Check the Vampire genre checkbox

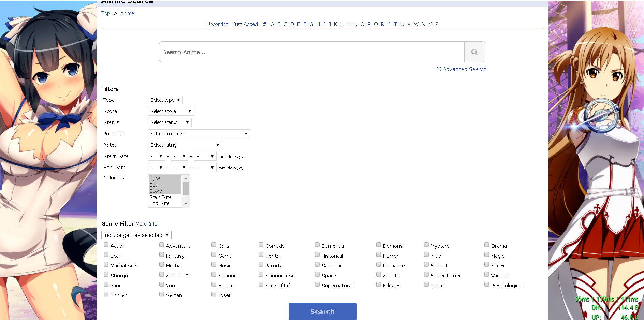pyautogui.click(x=487, y=275)
